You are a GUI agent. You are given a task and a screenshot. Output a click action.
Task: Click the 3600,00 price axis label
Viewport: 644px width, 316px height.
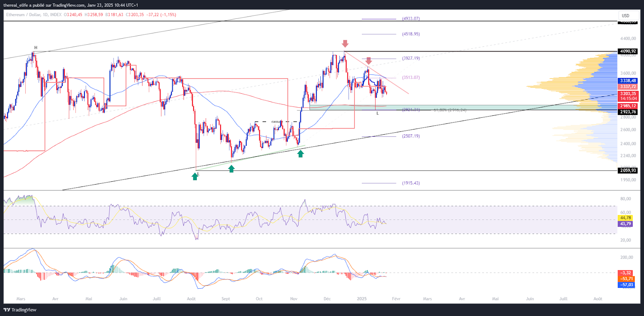tap(628, 73)
